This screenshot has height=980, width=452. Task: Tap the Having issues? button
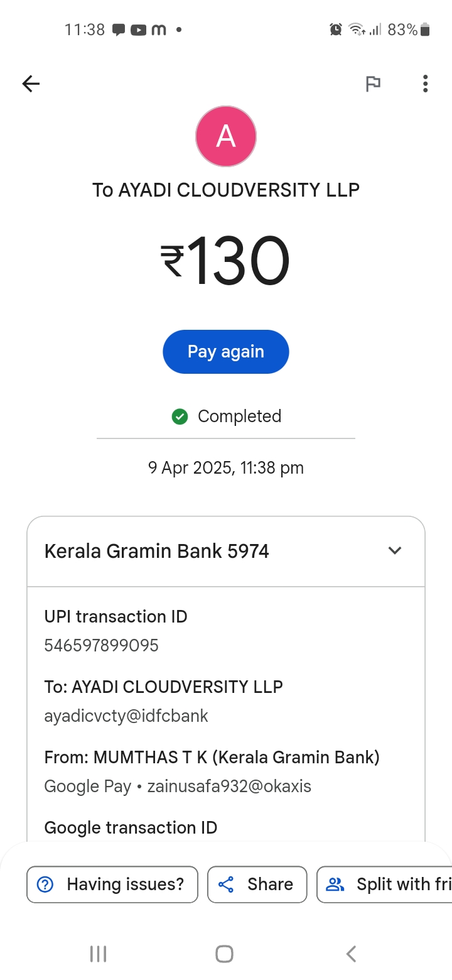coord(112,885)
